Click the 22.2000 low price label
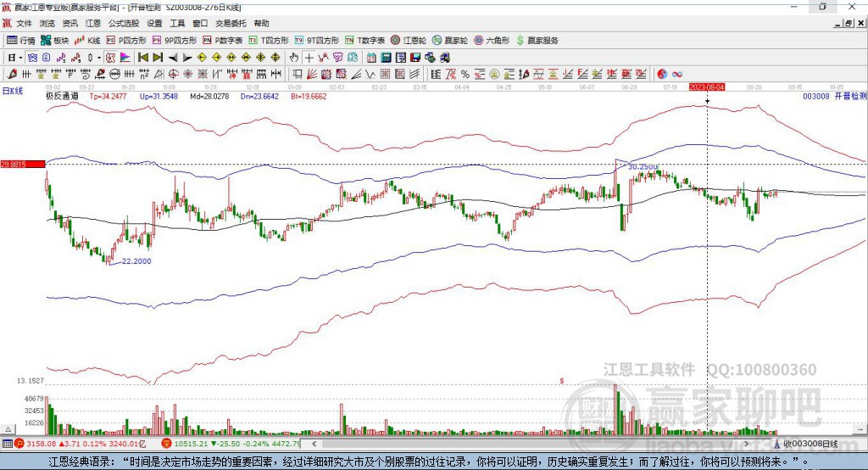868x470 pixels. coord(136,261)
